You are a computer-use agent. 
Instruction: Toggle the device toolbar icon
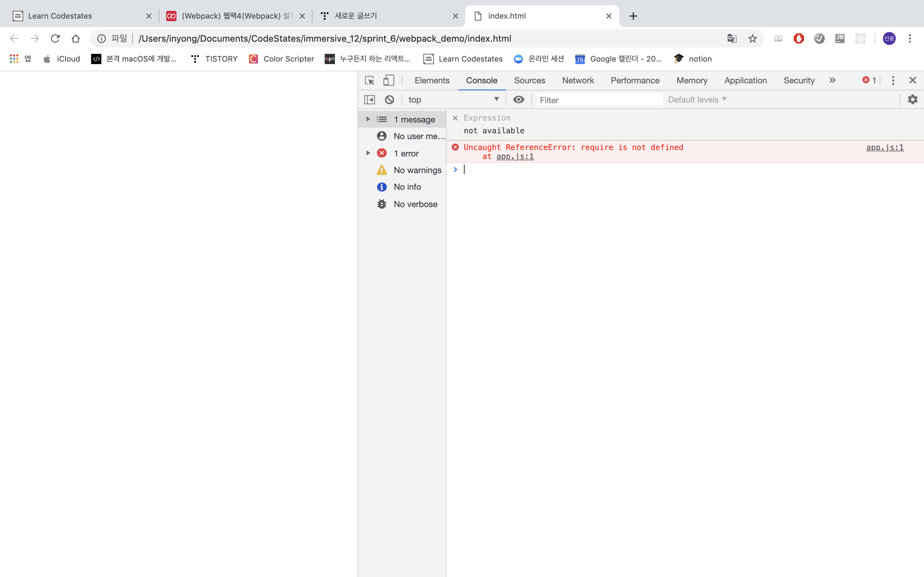pyautogui.click(x=388, y=80)
